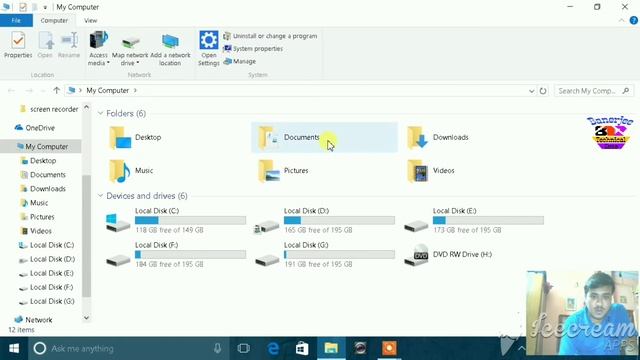Open System properties from the ribbon
The width and height of the screenshot is (640, 360).
[253, 49]
